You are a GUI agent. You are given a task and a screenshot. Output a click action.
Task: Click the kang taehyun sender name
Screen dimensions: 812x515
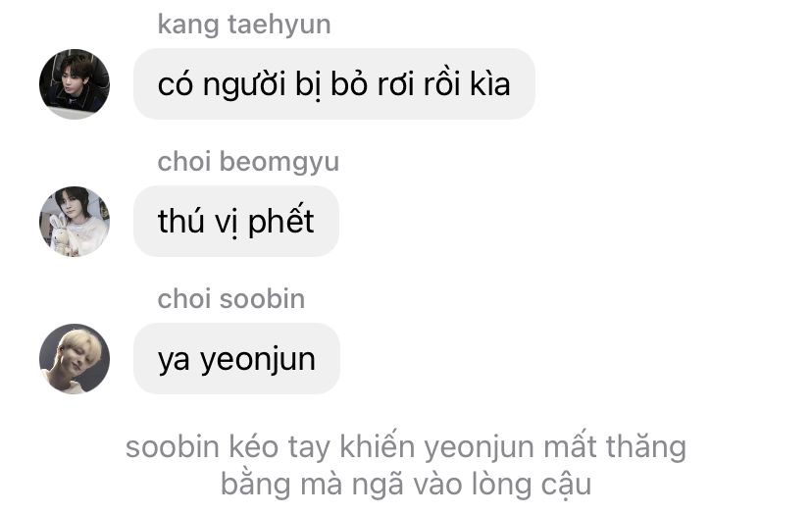click(244, 25)
